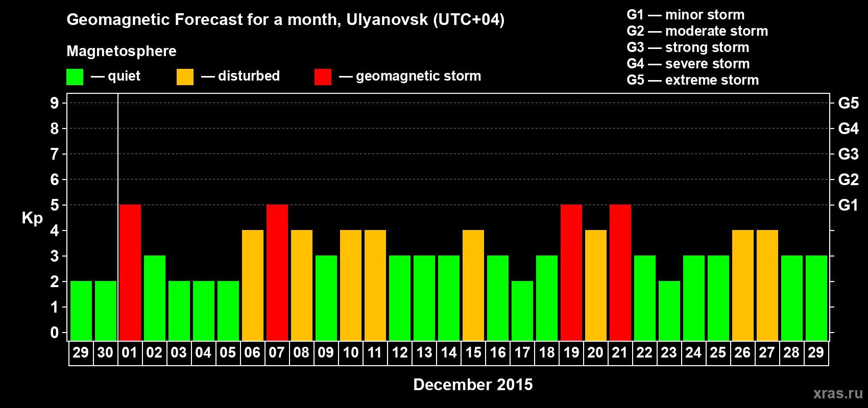Click the date label 07
The height and width of the screenshot is (408, 868).
tap(277, 352)
